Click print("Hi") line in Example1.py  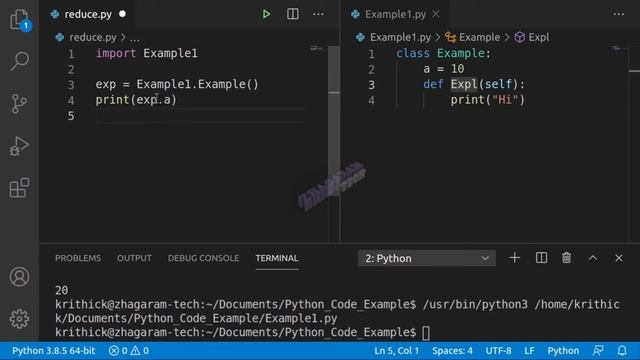487,100
